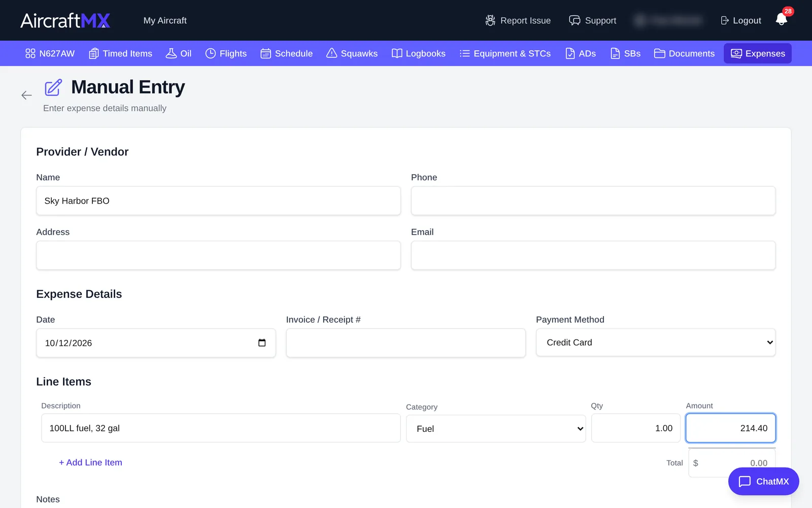Click the Expenses money icon

click(736, 53)
